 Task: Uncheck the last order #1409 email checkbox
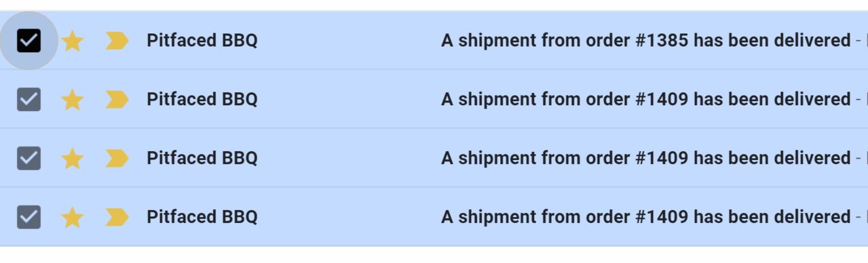click(29, 217)
